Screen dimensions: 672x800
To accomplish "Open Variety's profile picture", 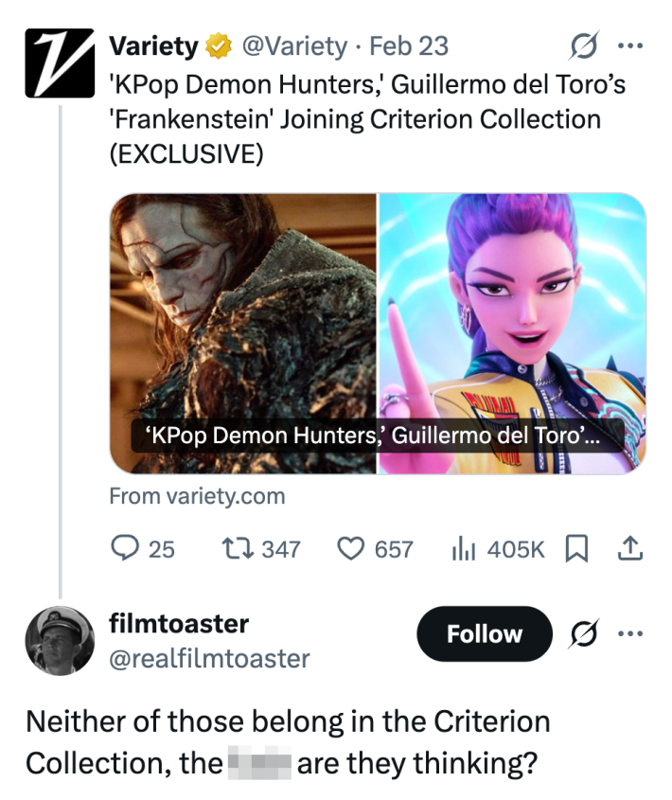I will coord(60,62).
